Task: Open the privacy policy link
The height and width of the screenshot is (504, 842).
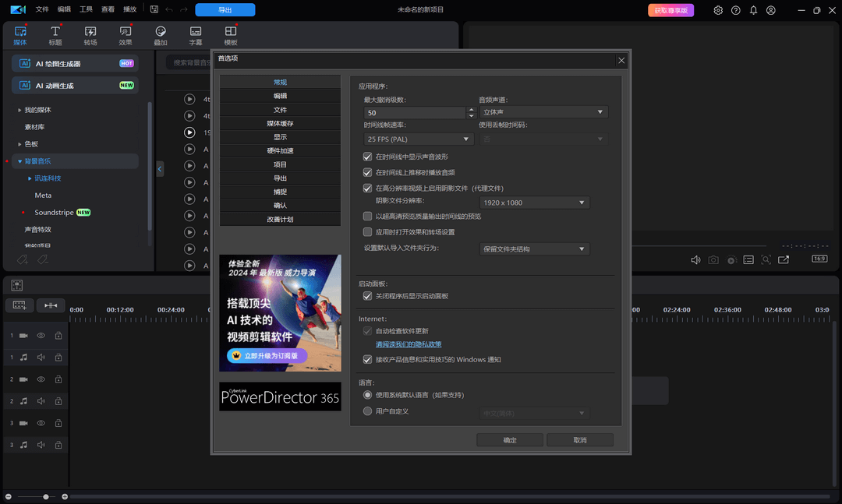Action: [x=409, y=344]
